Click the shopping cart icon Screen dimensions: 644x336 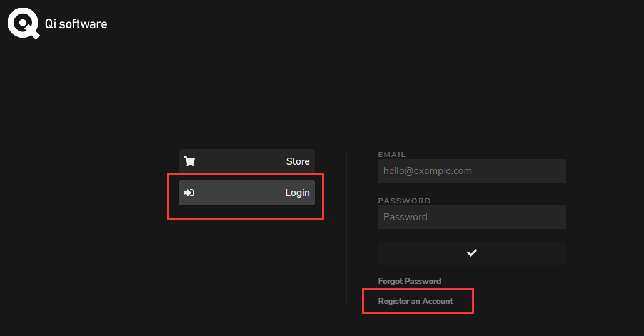click(189, 161)
